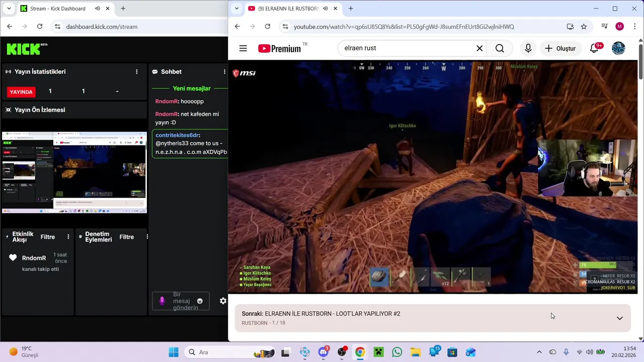The width and height of the screenshot is (644, 362).
Task: Run the YouTube search with magnifier button
Action: [500, 48]
